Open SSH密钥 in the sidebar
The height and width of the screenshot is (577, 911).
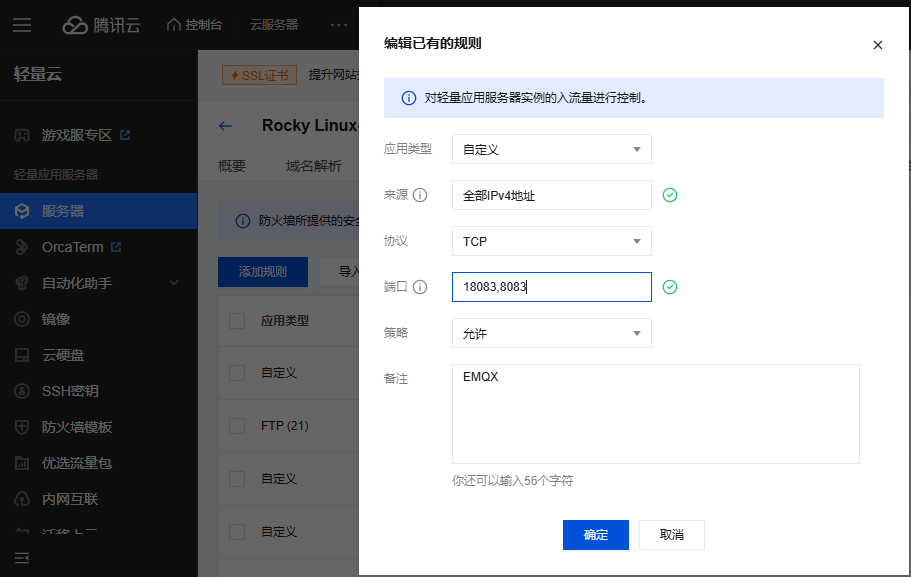pyautogui.click(x=70, y=391)
